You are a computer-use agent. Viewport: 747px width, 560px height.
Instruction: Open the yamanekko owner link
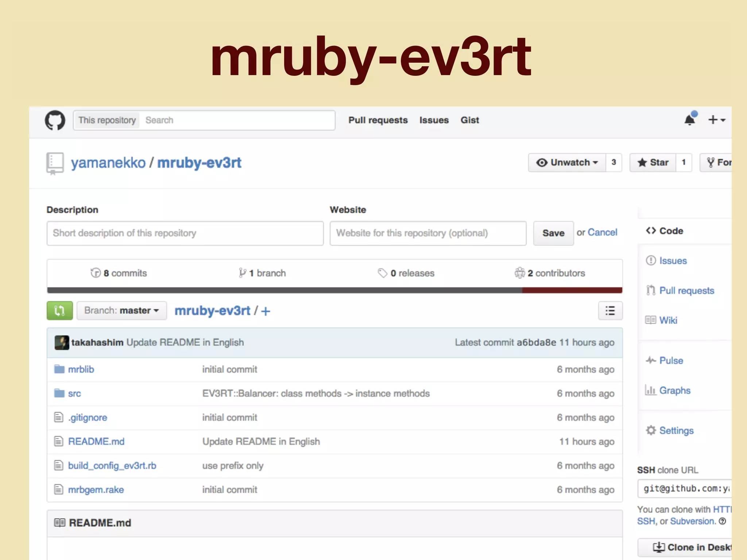(108, 163)
